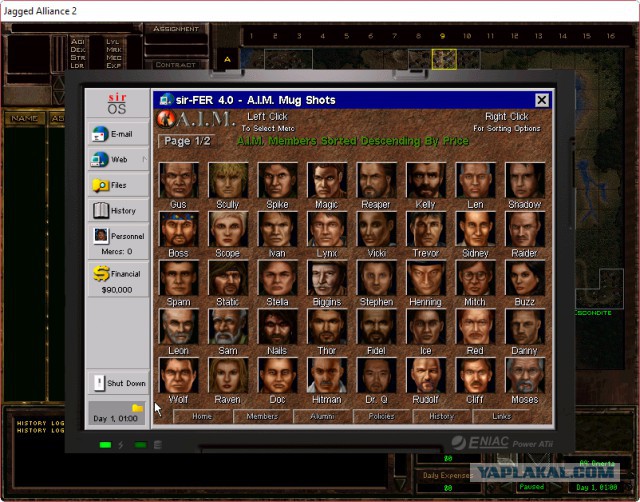Choose Vicki mug shot
Viewport: 640px width, 502px height.
click(x=376, y=229)
